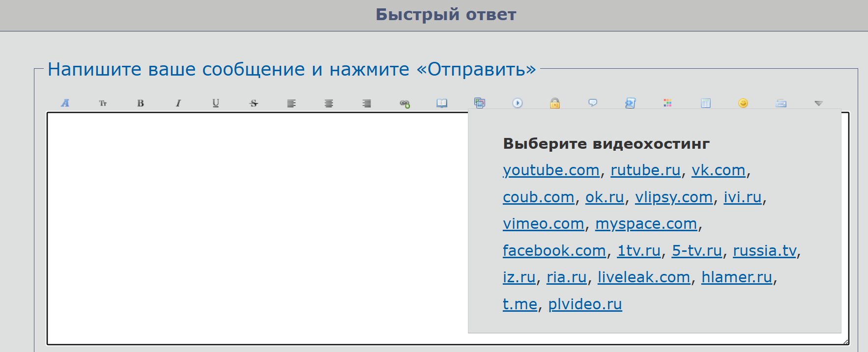This screenshot has width=868, height=352.
Task: Insert a hyperlink
Action: [405, 103]
